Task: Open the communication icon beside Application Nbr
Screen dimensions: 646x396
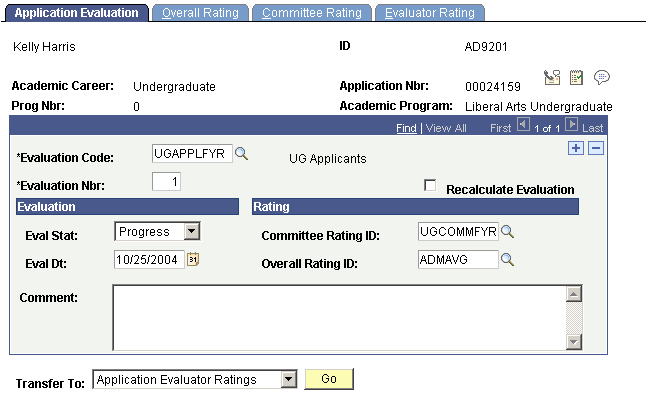Action: click(552, 77)
